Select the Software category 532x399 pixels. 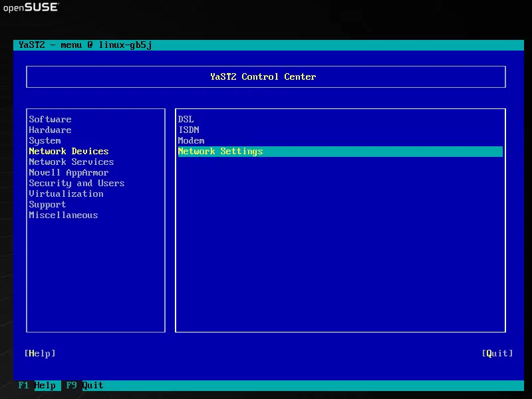pyautogui.click(x=50, y=120)
